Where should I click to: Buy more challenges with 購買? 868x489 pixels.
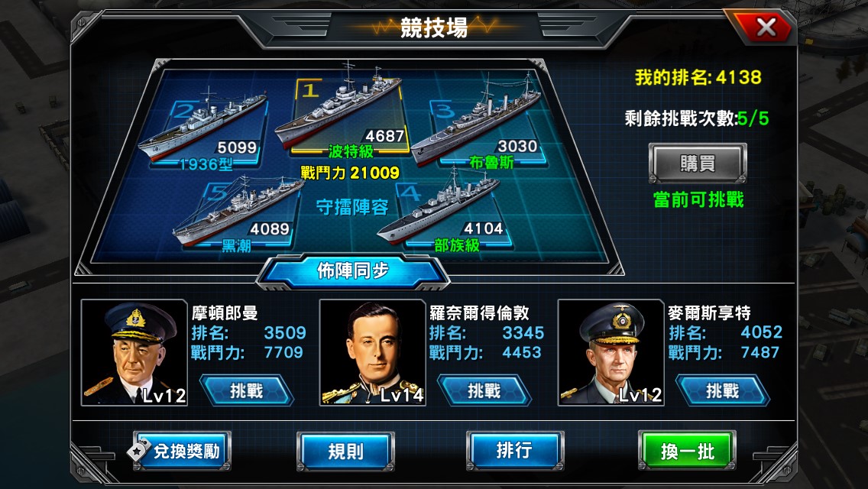(x=698, y=164)
